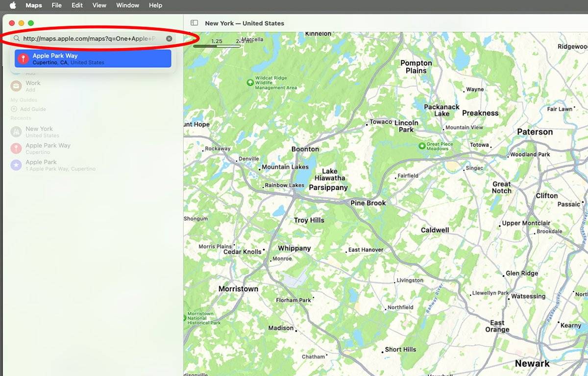
Task: Open the View menu
Action: [x=99, y=5]
